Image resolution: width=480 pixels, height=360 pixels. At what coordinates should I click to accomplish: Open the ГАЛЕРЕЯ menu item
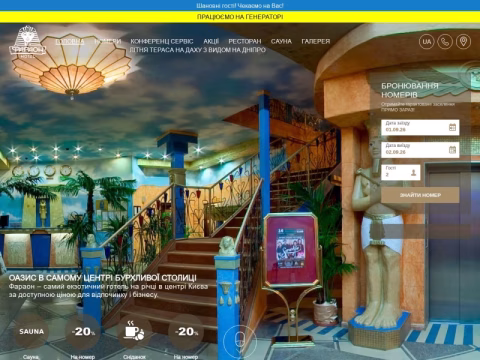click(316, 41)
